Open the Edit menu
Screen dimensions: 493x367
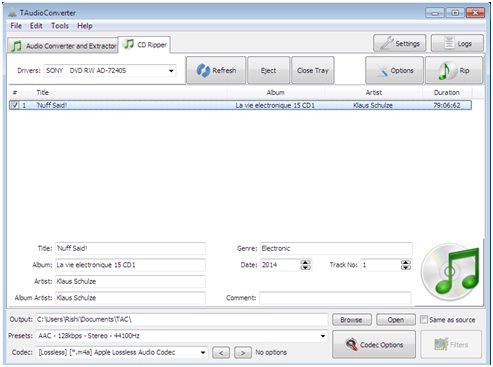36,26
